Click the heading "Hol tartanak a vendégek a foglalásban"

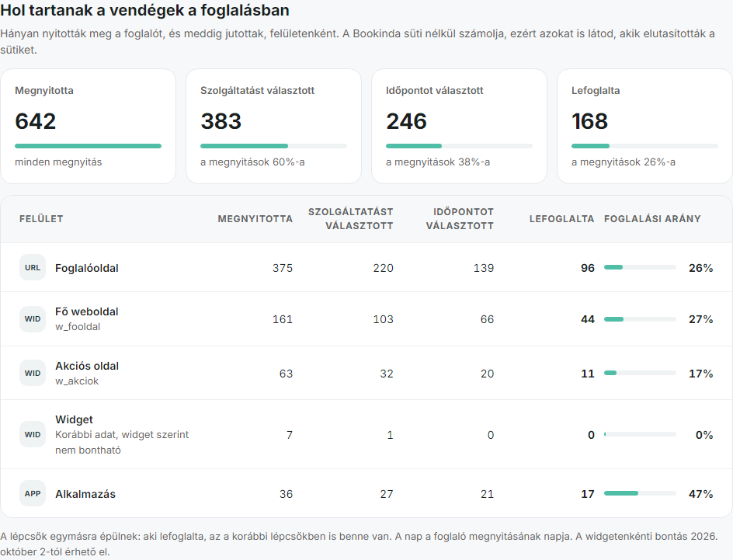point(144,10)
